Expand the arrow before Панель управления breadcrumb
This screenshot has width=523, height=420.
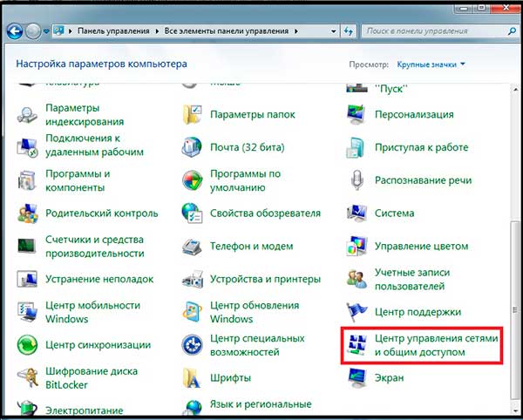(71, 31)
